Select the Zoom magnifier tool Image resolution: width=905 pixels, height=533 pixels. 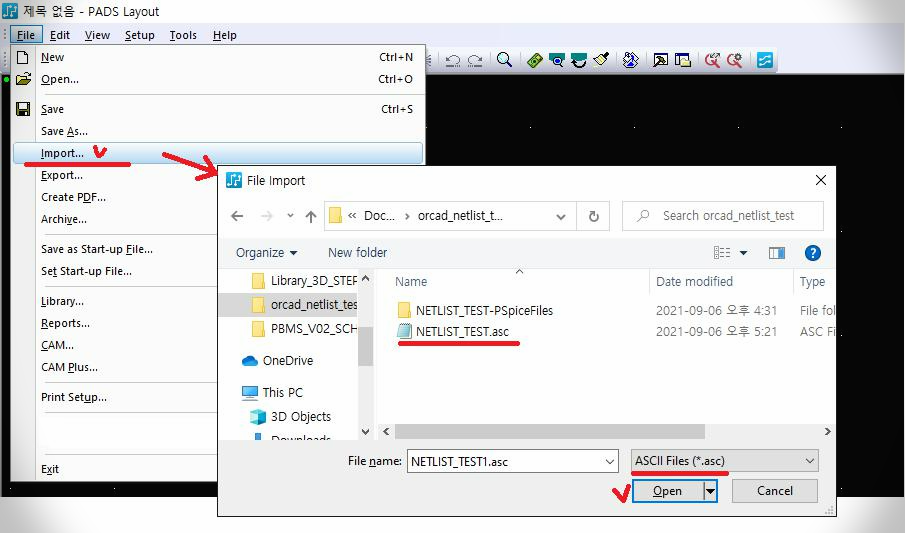(504, 59)
